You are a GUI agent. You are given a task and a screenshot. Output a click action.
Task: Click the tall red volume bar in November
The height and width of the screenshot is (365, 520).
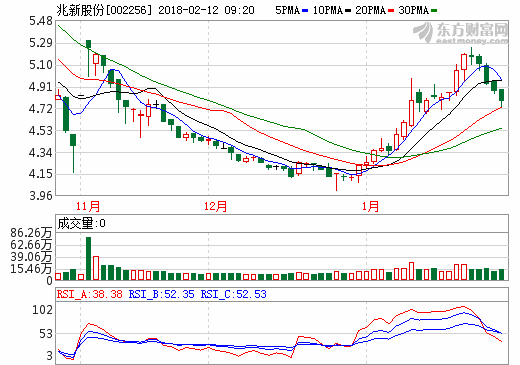pyautogui.click(x=96, y=268)
